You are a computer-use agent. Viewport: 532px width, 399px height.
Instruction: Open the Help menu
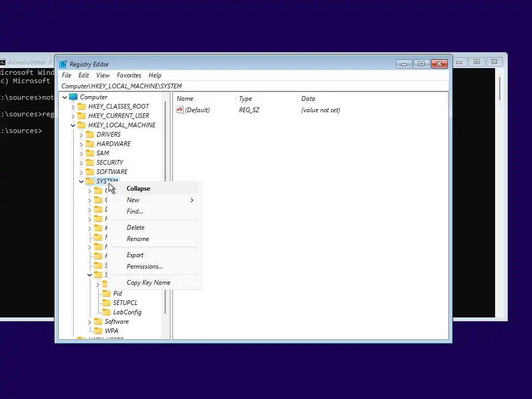(x=155, y=75)
